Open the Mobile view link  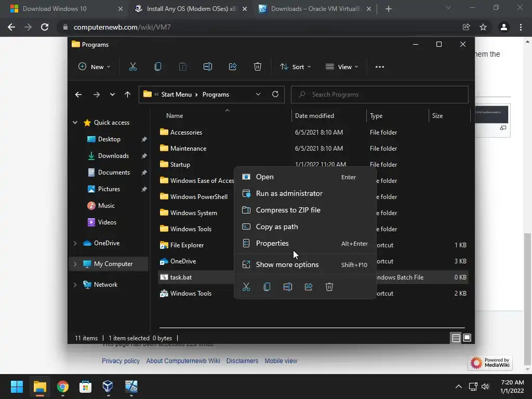(x=281, y=361)
